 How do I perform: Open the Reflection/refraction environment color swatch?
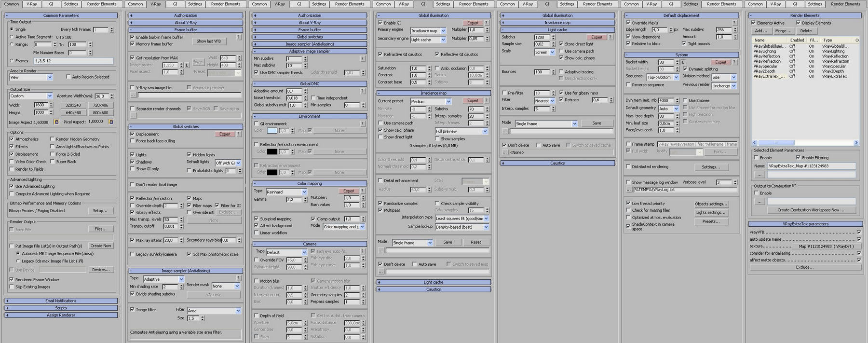click(x=272, y=152)
